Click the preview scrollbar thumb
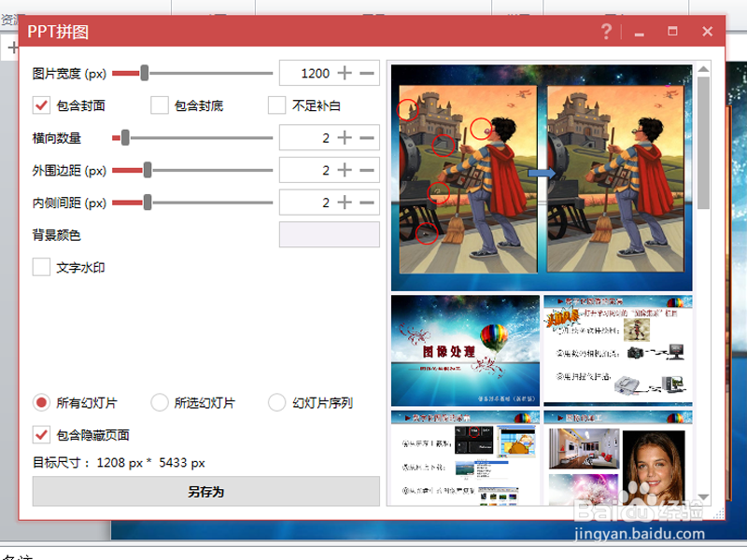The image size is (747, 560). point(703,143)
